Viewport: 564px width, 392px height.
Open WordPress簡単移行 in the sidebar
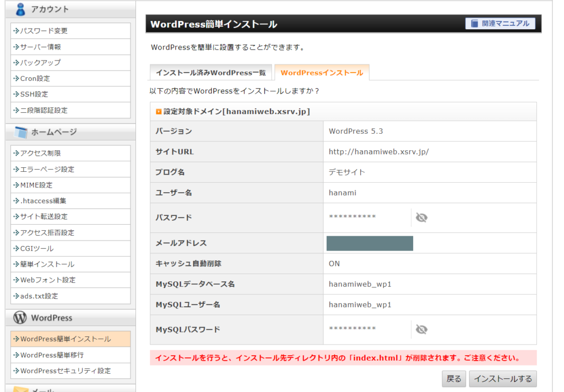click(70, 355)
